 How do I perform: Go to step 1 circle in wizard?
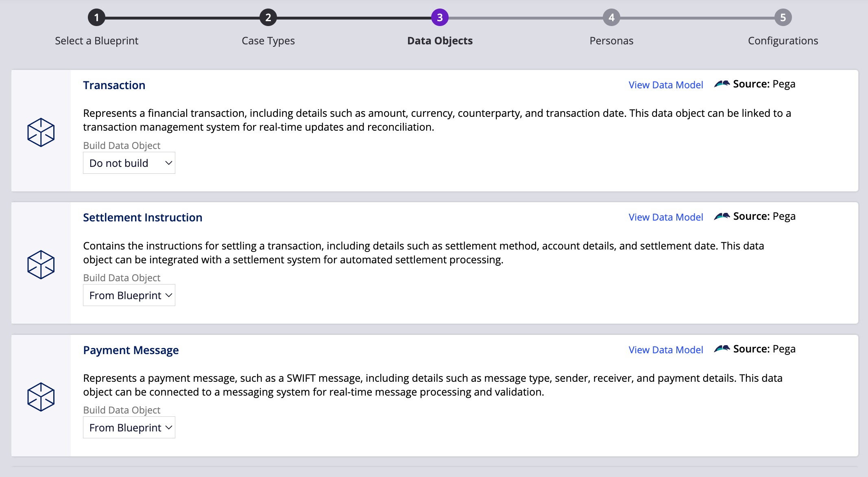point(96,18)
